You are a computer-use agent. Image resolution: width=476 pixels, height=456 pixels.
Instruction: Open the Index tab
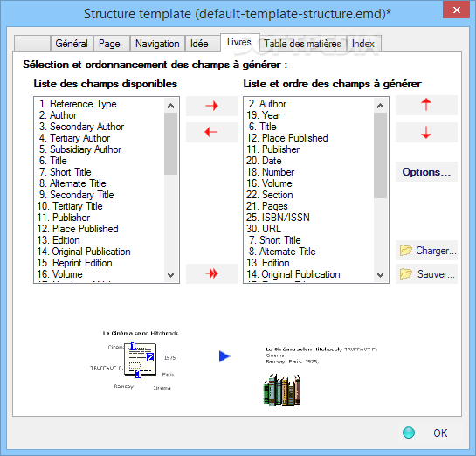click(363, 44)
